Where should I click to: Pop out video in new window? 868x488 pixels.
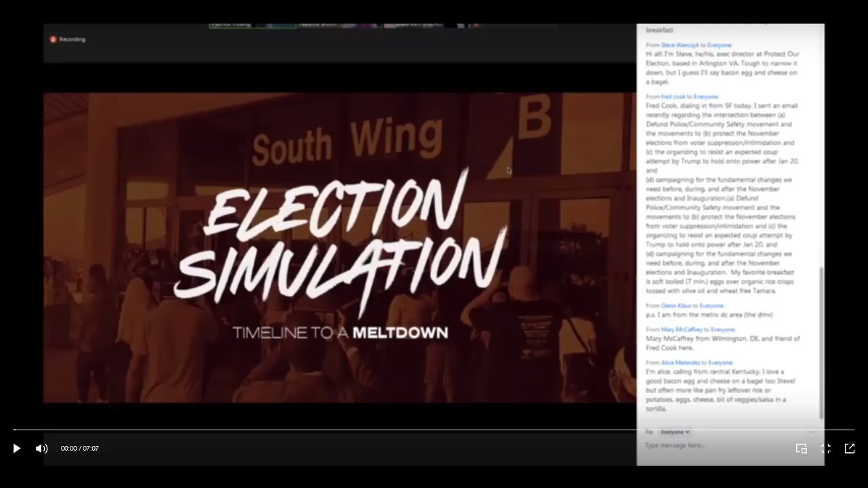coord(849,448)
